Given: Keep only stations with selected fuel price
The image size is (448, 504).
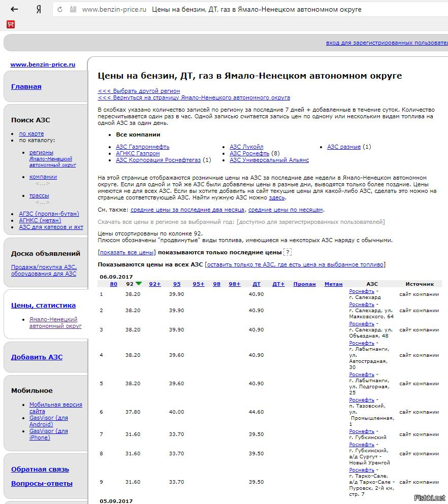Looking at the screenshot, I should click(295, 265).
